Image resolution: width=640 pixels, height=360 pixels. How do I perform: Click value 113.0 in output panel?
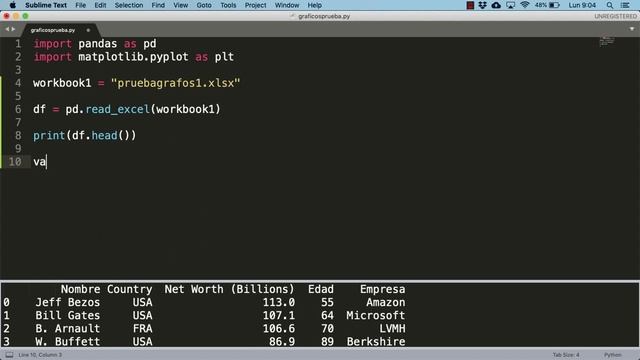[279, 302]
